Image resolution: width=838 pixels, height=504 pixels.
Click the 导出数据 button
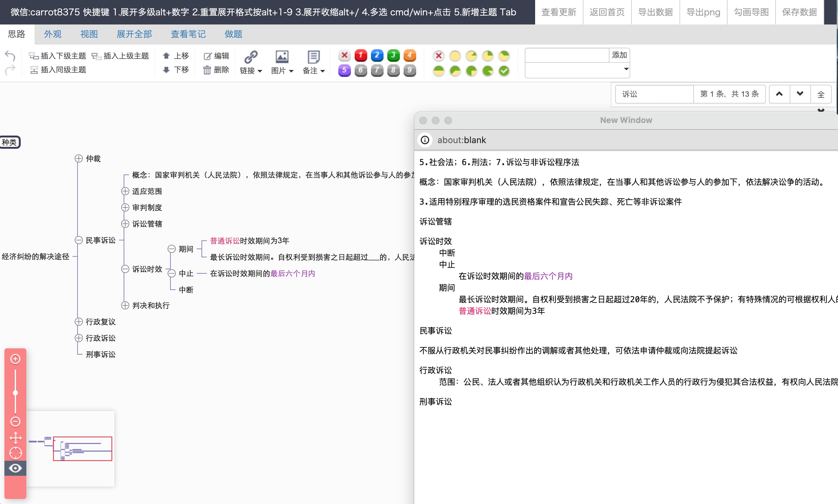click(x=655, y=12)
